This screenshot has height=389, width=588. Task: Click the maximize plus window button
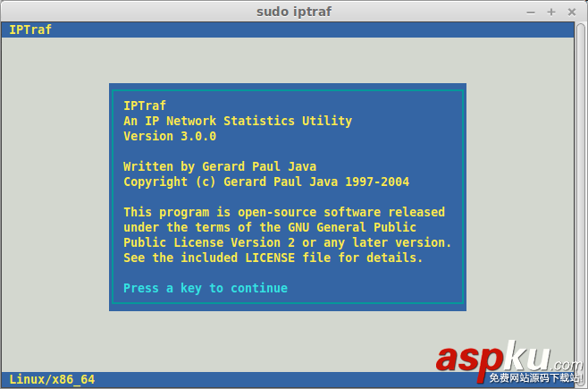(x=550, y=12)
